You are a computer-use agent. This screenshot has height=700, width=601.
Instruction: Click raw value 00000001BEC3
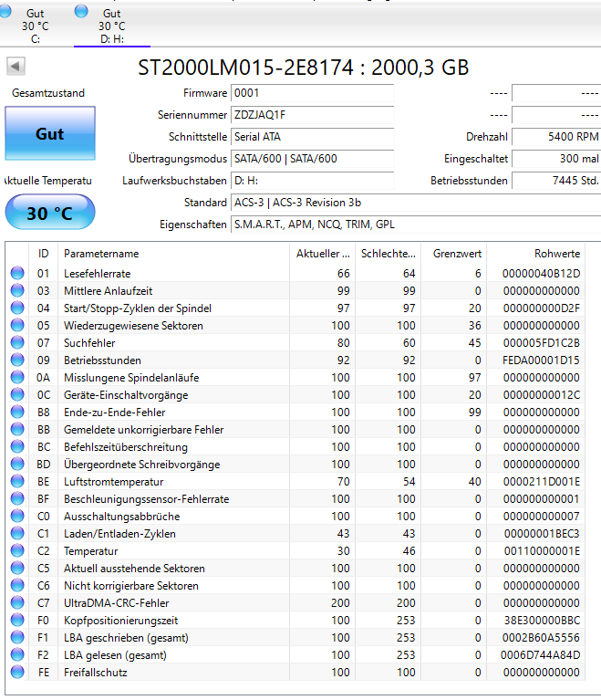(x=542, y=534)
